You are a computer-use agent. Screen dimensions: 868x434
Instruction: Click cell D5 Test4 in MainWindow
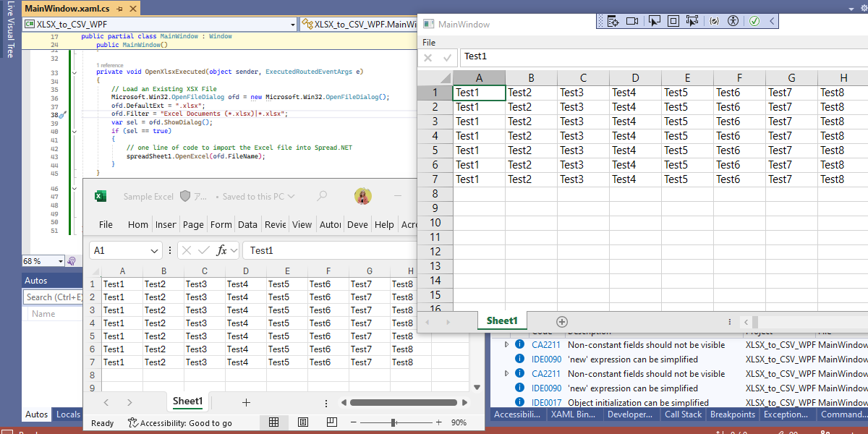635,150
